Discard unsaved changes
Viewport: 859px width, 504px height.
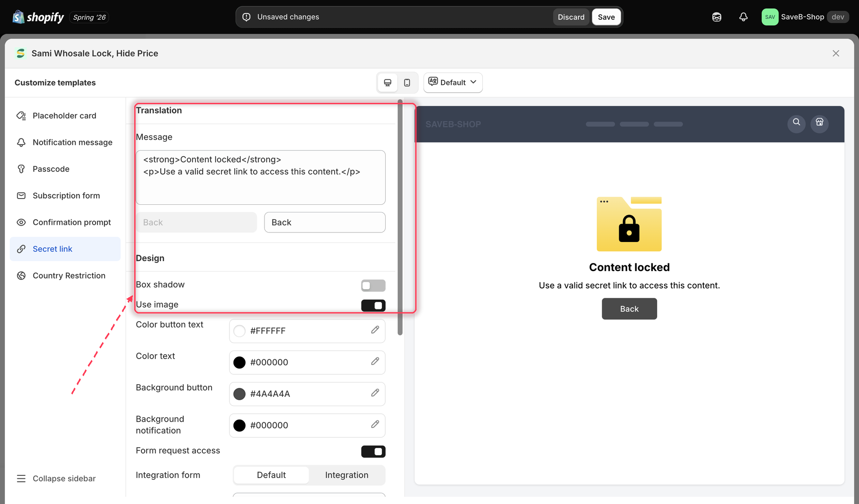tap(571, 17)
